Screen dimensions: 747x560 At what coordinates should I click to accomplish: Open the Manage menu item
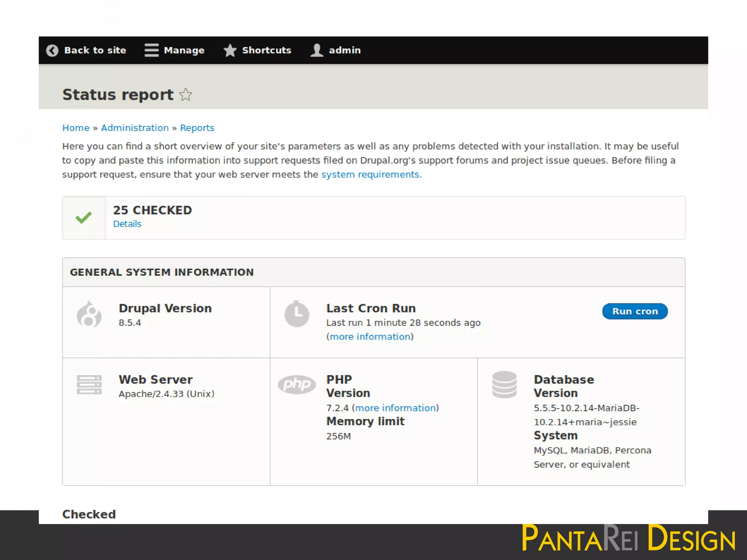(x=184, y=50)
